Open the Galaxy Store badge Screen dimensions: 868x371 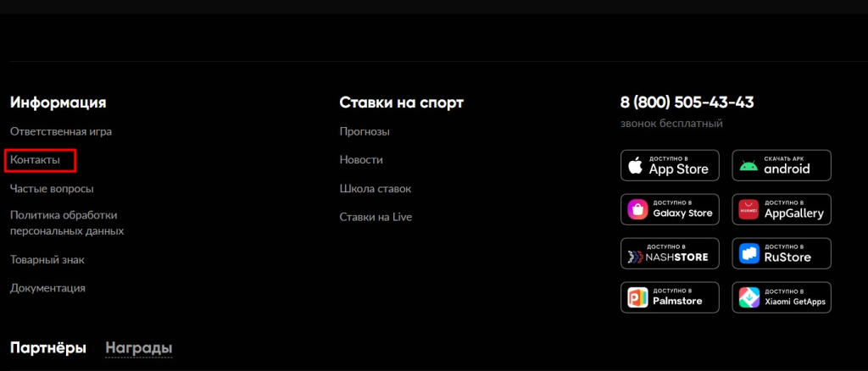[x=670, y=209]
